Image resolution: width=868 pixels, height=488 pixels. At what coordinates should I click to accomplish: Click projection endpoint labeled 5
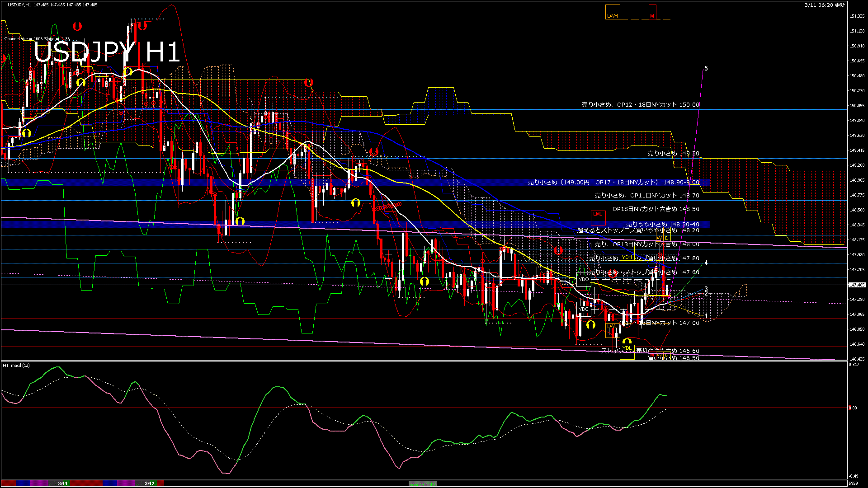(706, 69)
